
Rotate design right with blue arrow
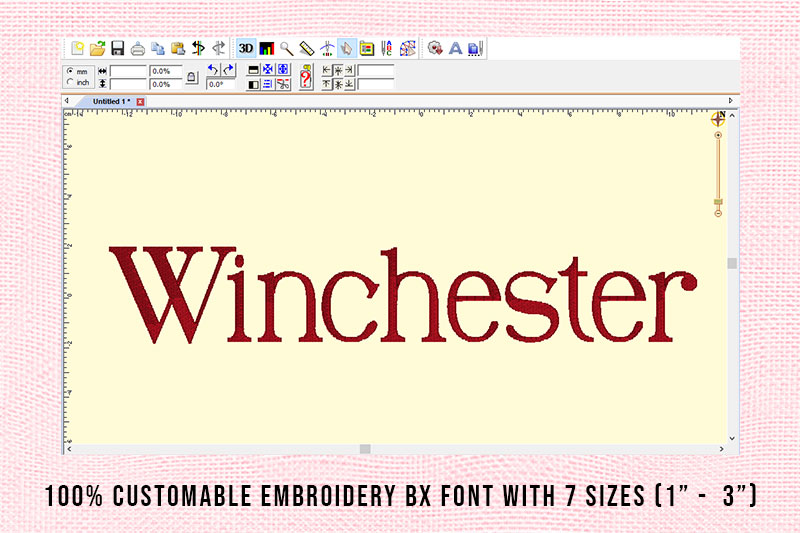pyautogui.click(x=229, y=69)
